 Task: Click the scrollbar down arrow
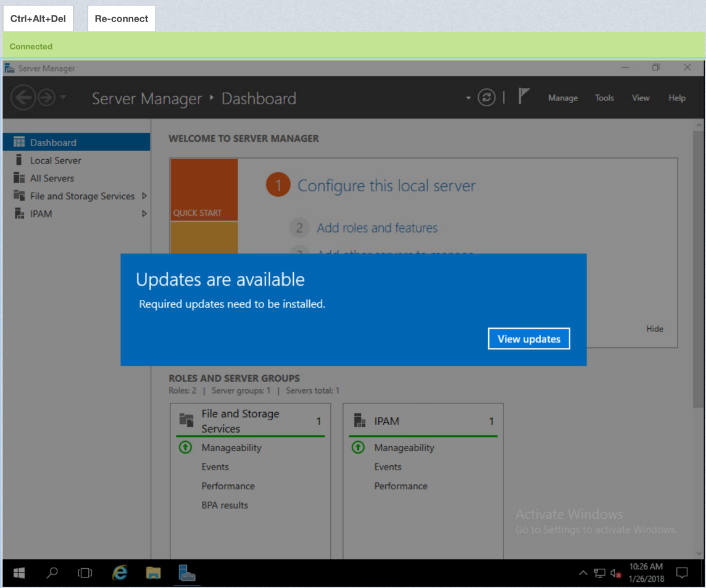pyautogui.click(x=699, y=553)
